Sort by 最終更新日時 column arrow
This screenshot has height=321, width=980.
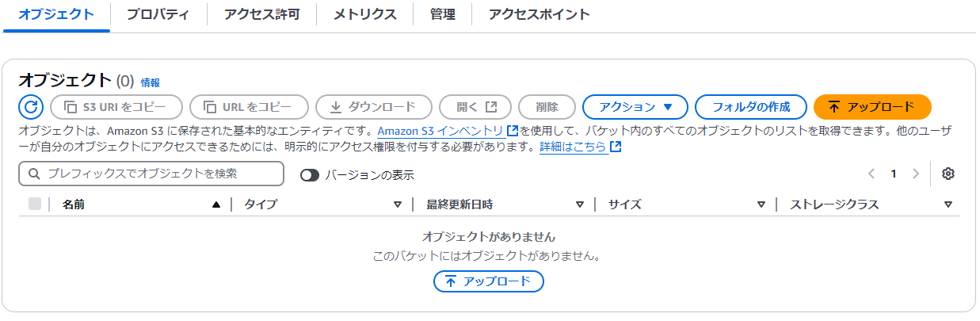(580, 204)
